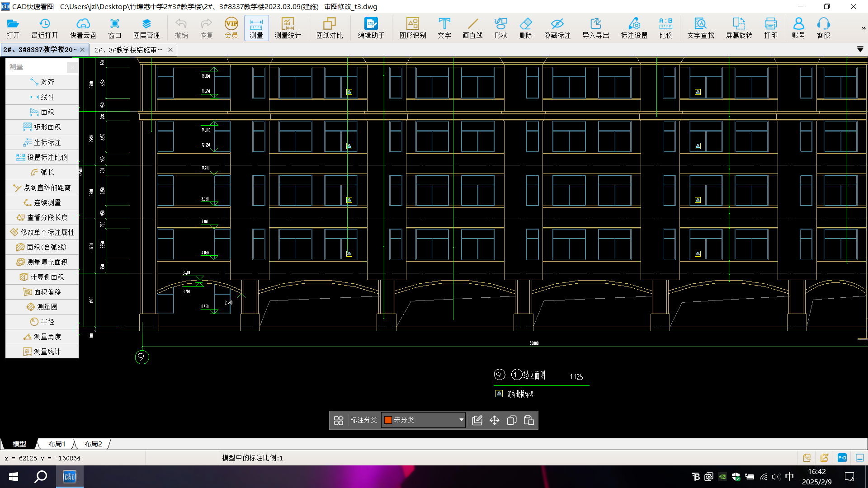Select 矩形面积 rectangle area
Viewport: 868px width, 488px height.
pyautogui.click(x=42, y=127)
